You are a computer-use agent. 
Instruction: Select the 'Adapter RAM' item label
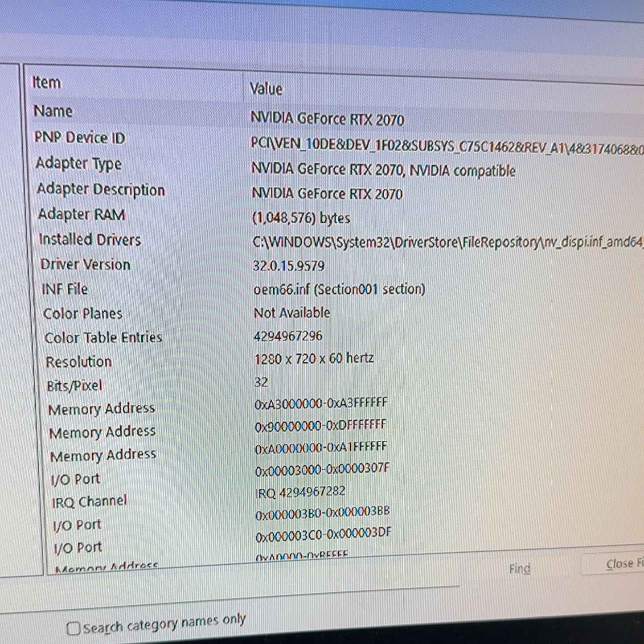(x=82, y=214)
